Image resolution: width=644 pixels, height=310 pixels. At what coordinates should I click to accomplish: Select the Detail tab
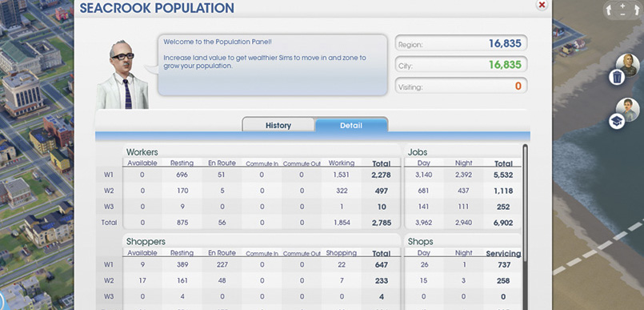351,126
